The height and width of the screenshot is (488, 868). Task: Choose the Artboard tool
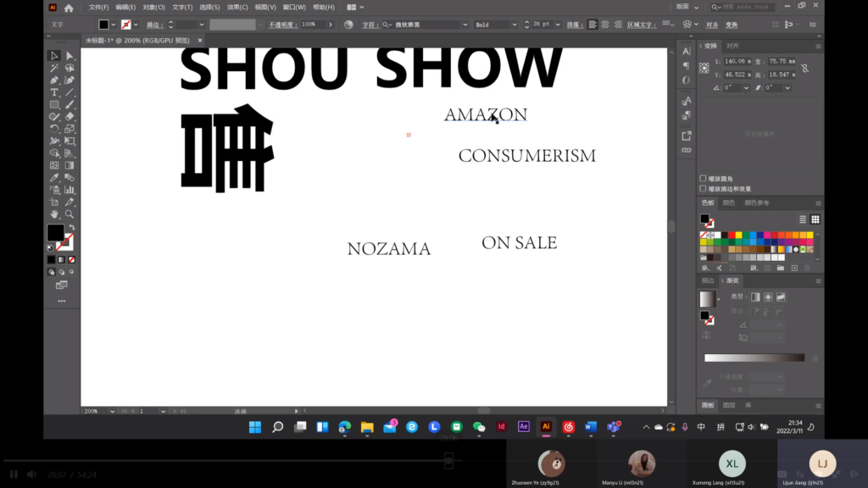coord(54,202)
